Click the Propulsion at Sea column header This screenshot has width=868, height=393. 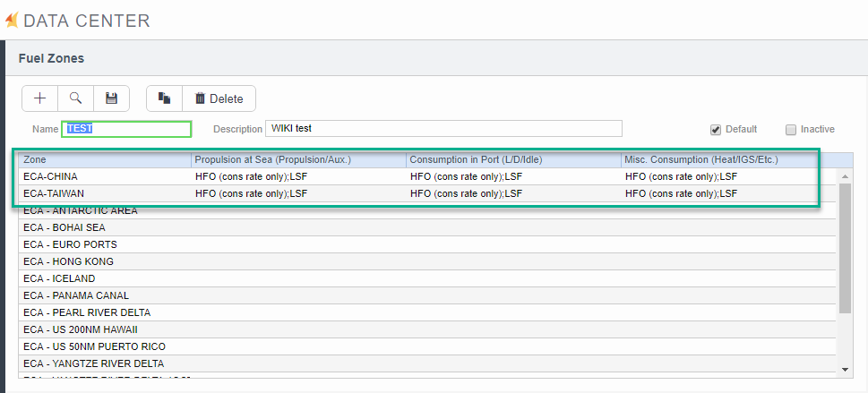click(298, 159)
